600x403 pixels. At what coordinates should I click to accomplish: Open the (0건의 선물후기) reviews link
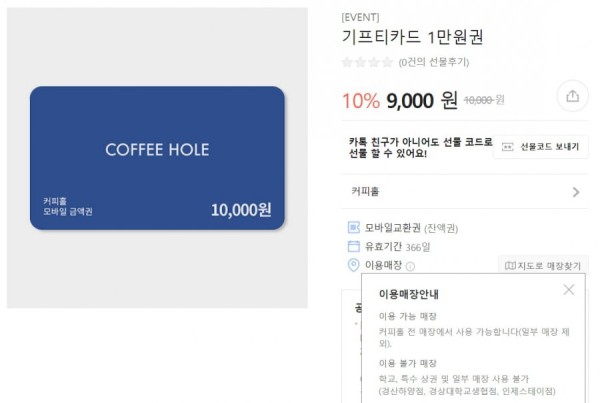click(434, 62)
